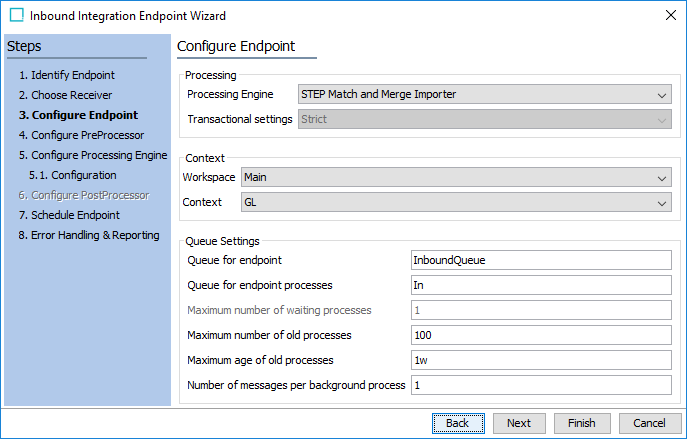Open Error Handling & Reporting step
Screen dimensions: 687x439
pos(89,235)
